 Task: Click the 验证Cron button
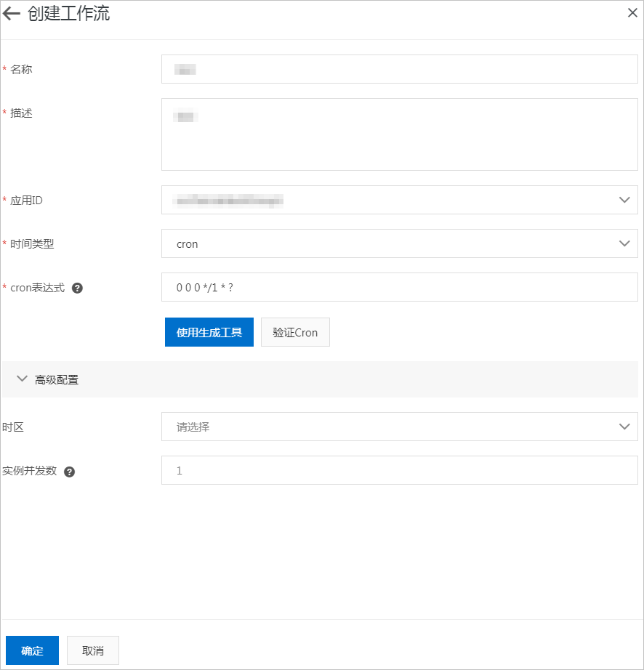295,332
